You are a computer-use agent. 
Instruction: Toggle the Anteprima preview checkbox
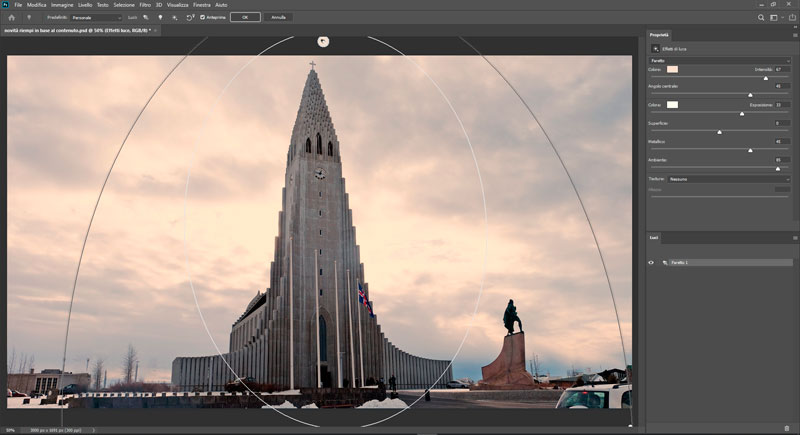203,17
